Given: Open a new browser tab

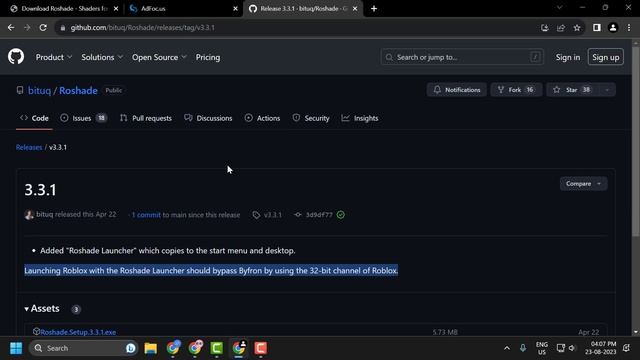Looking at the screenshot, I should tap(374, 9).
